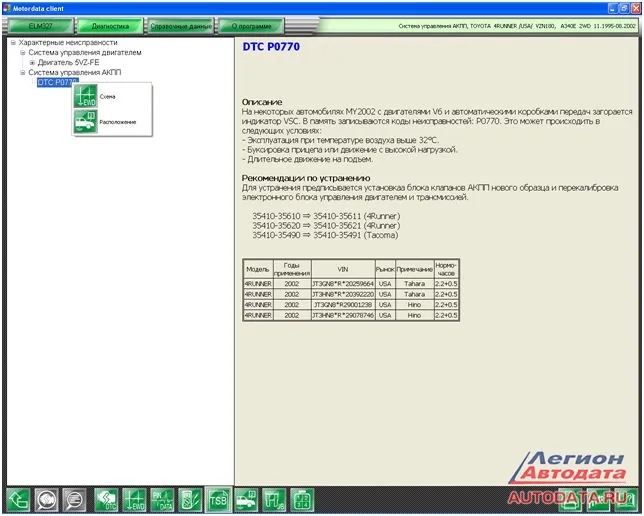Viewport: 644px width, 516px height.
Task: Click VIN cell JT3HN8*R*29078746
Action: click(343, 315)
